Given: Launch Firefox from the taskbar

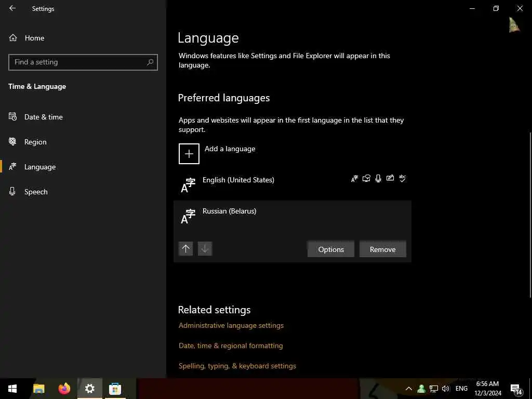Looking at the screenshot, I should [x=64, y=389].
